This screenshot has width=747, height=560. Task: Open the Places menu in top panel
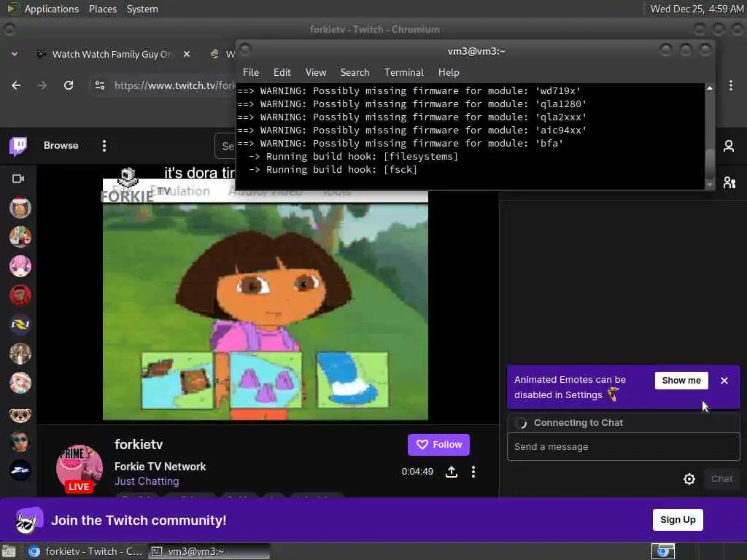[102, 9]
